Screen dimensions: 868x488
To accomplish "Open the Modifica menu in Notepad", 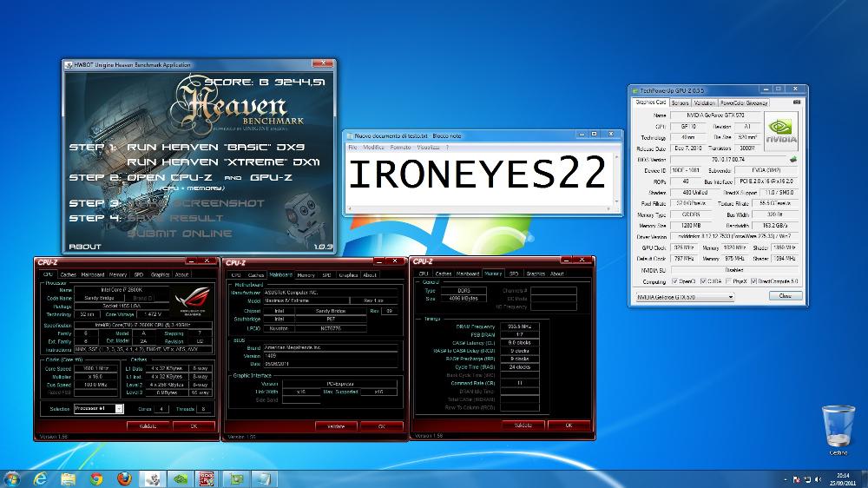I will (x=373, y=148).
